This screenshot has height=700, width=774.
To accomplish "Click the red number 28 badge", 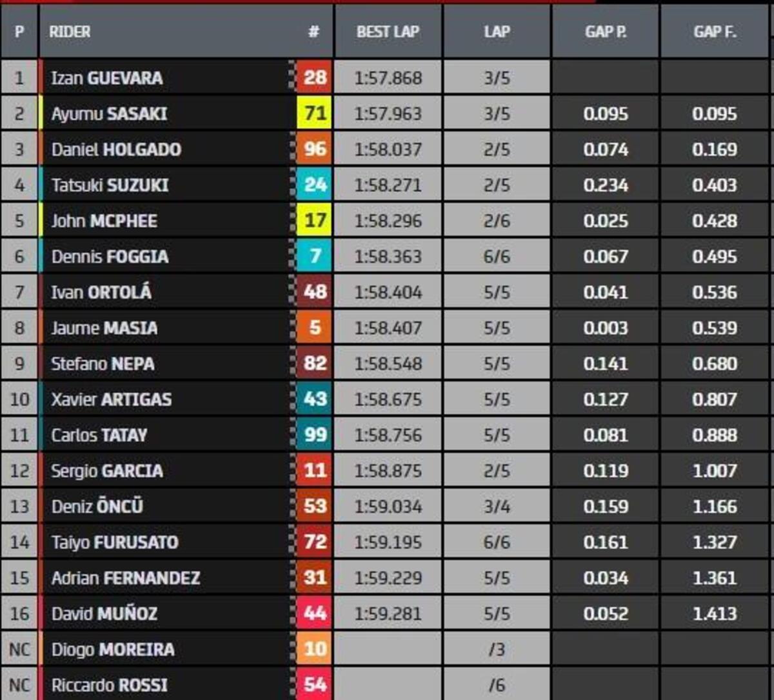I will (315, 78).
